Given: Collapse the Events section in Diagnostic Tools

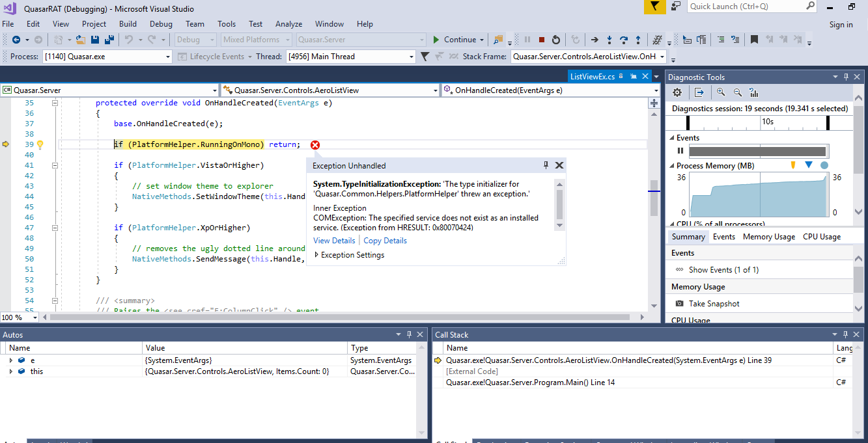Looking at the screenshot, I should pyautogui.click(x=672, y=138).
